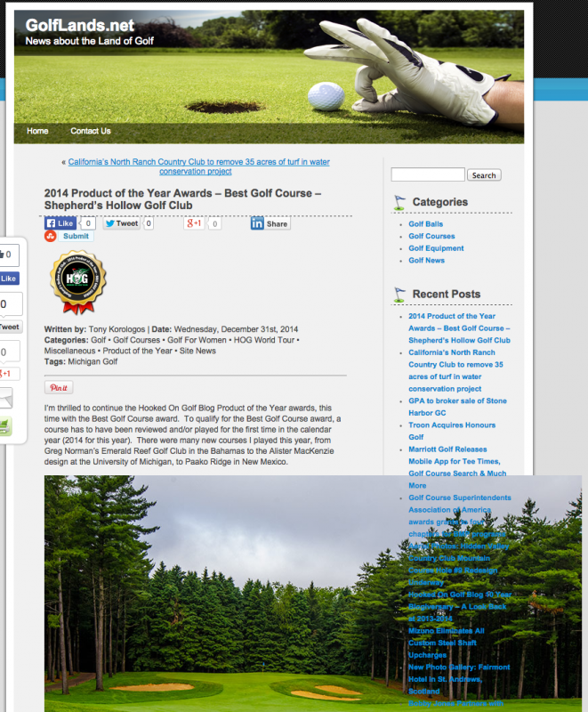Open the Home navigation item
This screenshot has height=712, width=588.
(37, 131)
